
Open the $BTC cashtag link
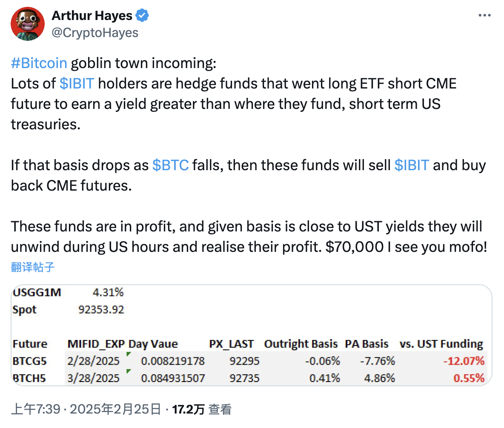coord(171,165)
